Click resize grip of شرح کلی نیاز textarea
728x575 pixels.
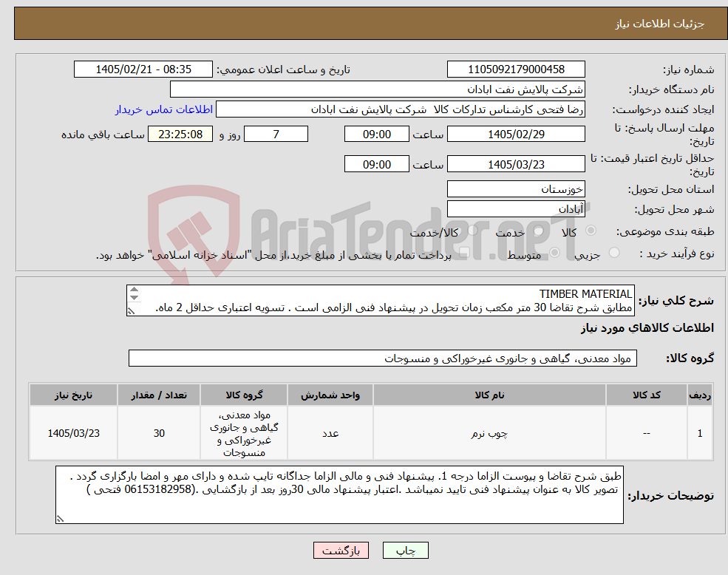(x=132, y=311)
